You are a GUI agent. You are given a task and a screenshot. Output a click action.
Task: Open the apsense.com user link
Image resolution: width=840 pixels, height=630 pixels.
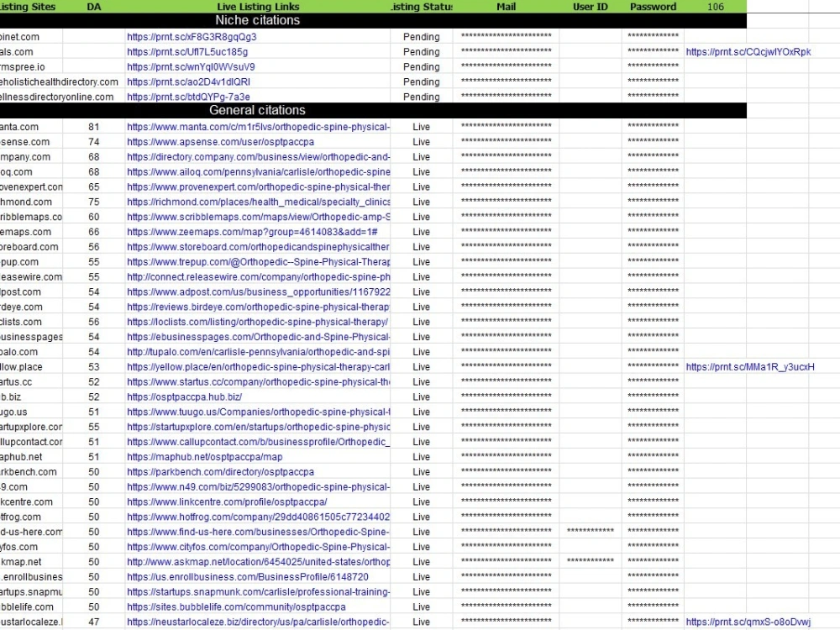point(220,142)
